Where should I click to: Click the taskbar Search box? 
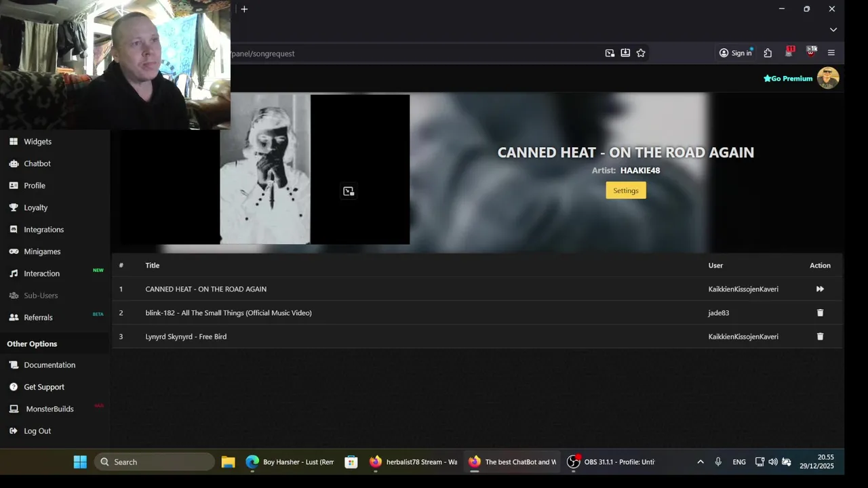[x=155, y=462]
